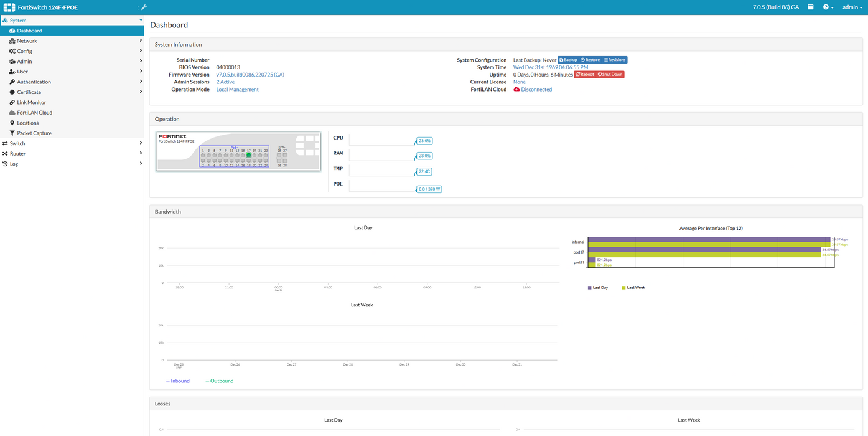868x436 pixels.
Task: Select port 2 on the switch faceplate
Action: point(203,161)
